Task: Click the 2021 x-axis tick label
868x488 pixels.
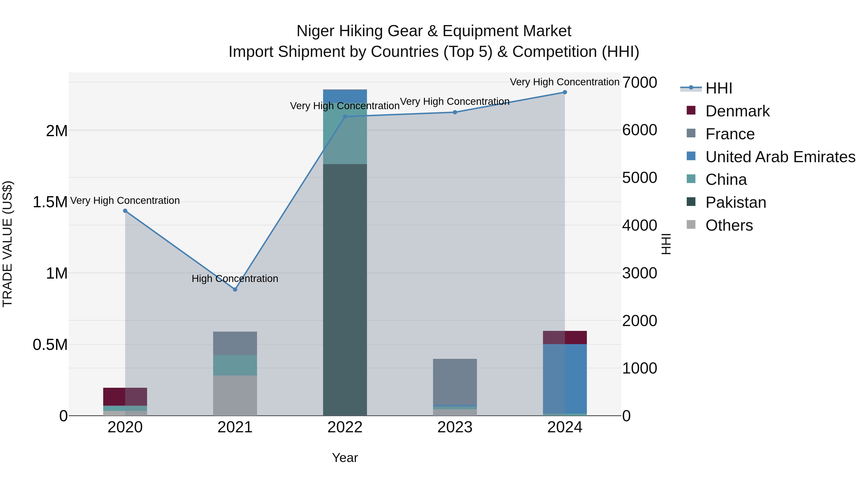Action: pyautogui.click(x=235, y=427)
